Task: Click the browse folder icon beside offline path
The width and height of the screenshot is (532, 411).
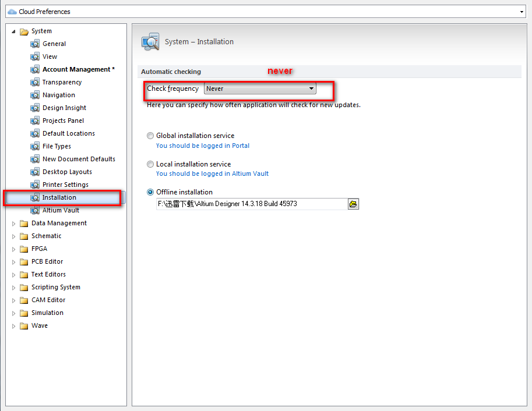Action: (353, 204)
